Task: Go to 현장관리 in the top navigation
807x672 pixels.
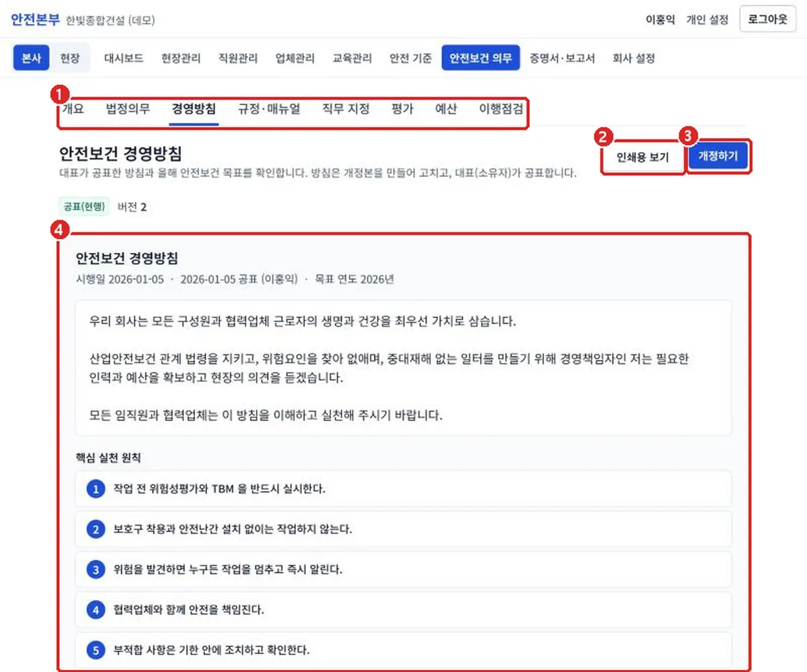Action: (x=181, y=59)
